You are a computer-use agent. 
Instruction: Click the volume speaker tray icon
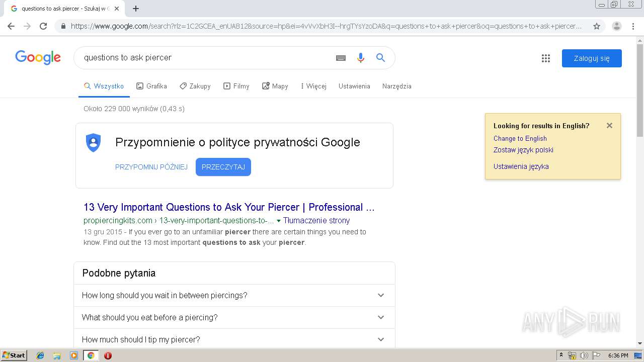pos(584,355)
